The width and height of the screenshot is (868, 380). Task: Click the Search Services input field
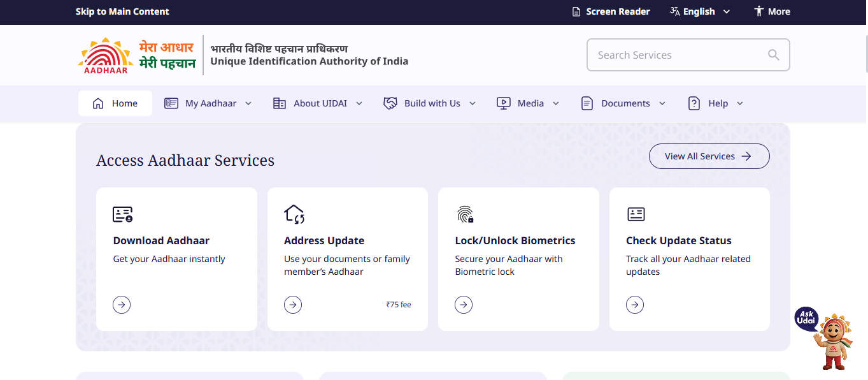[688, 55]
